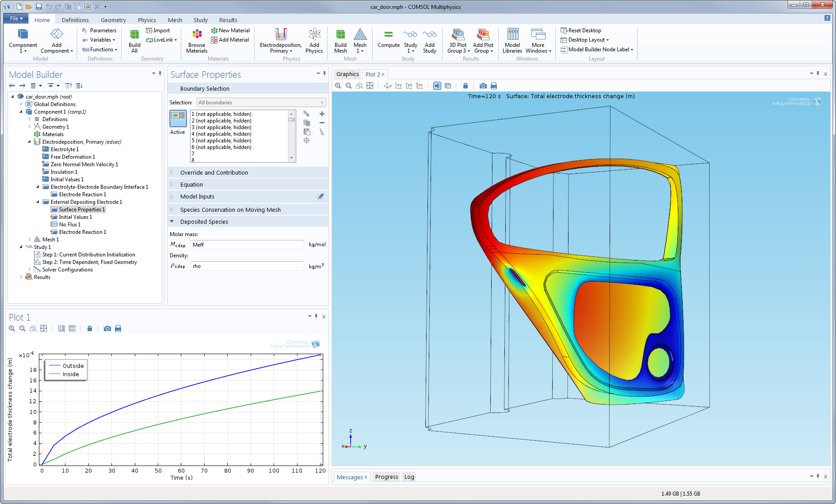
Task: Open the Results ribbon tab
Action: [228, 20]
